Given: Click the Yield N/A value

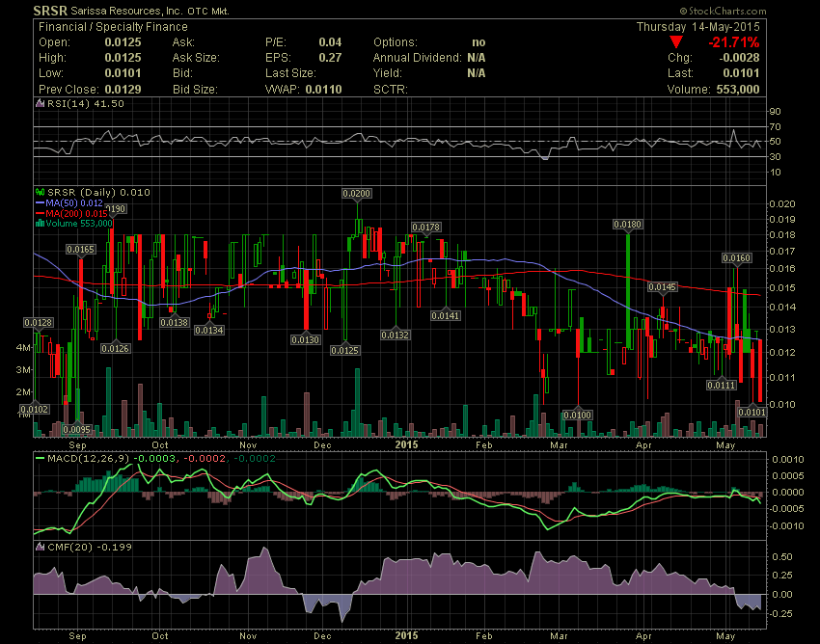Looking at the screenshot, I should tap(477, 73).
